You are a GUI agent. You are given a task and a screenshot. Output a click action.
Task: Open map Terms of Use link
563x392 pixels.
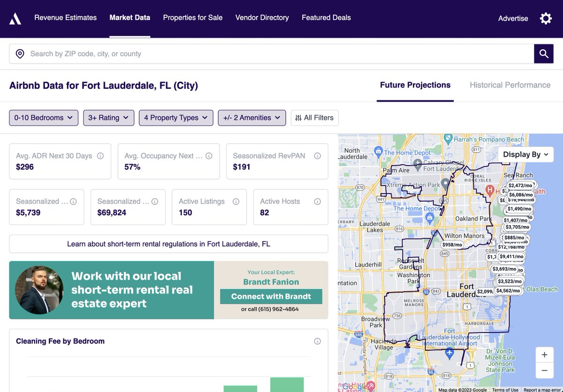505,390
